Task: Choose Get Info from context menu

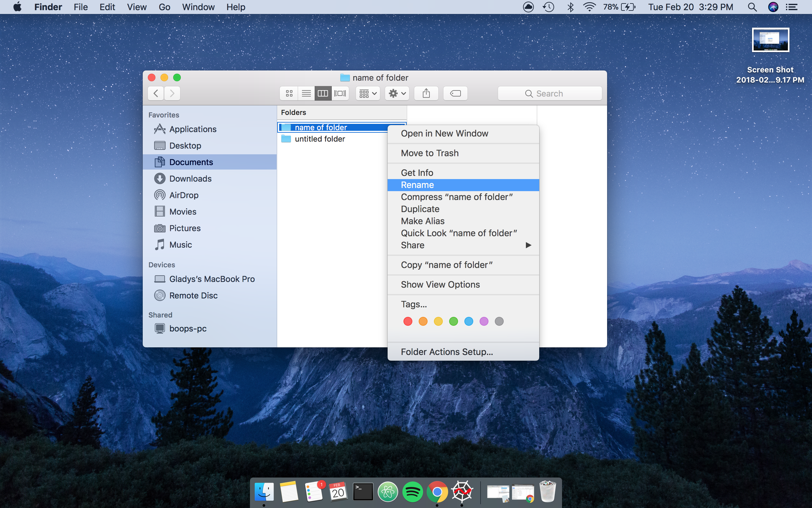Action: (463, 173)
